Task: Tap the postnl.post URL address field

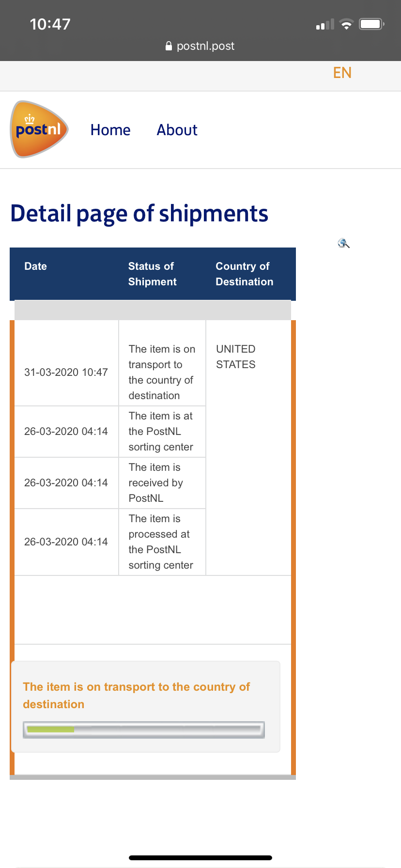Action: (x=200, y=46)
